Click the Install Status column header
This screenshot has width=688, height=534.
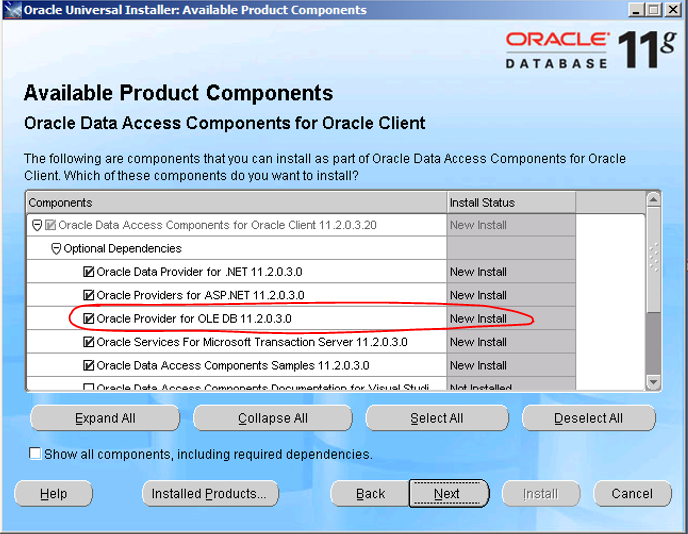pyautogui.click(x=510, y=202)
